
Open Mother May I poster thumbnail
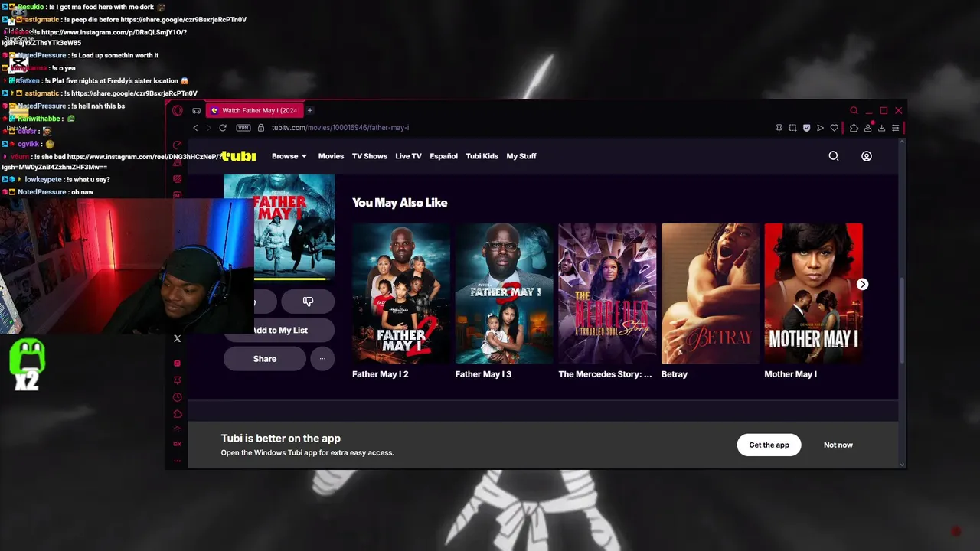813,293
